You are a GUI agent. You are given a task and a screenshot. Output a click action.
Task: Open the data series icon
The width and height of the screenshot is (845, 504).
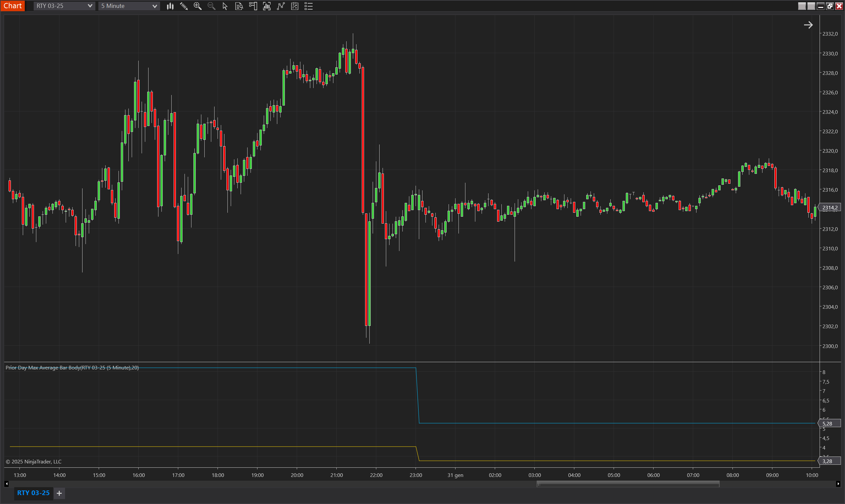point(267,6)
